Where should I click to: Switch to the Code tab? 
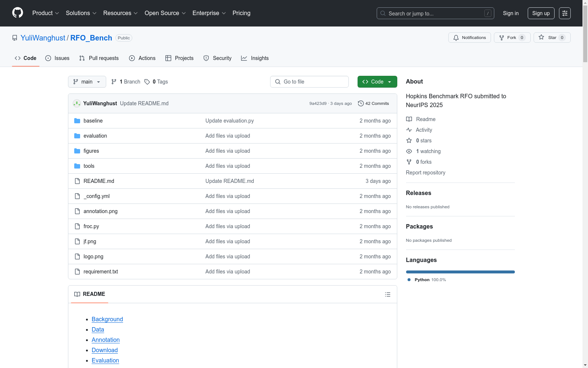click(26, 58)
